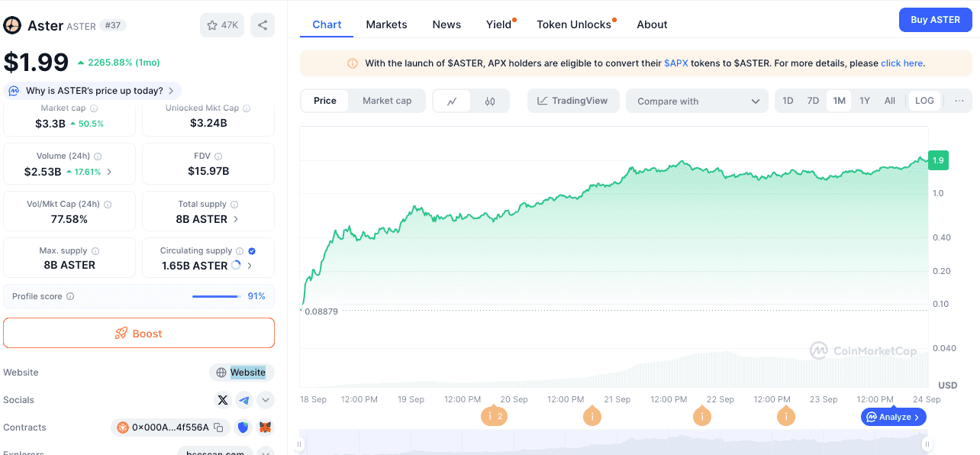
Task: Show the Vol/Mkt Cap (24h) info icon
Action: (108, 205)
